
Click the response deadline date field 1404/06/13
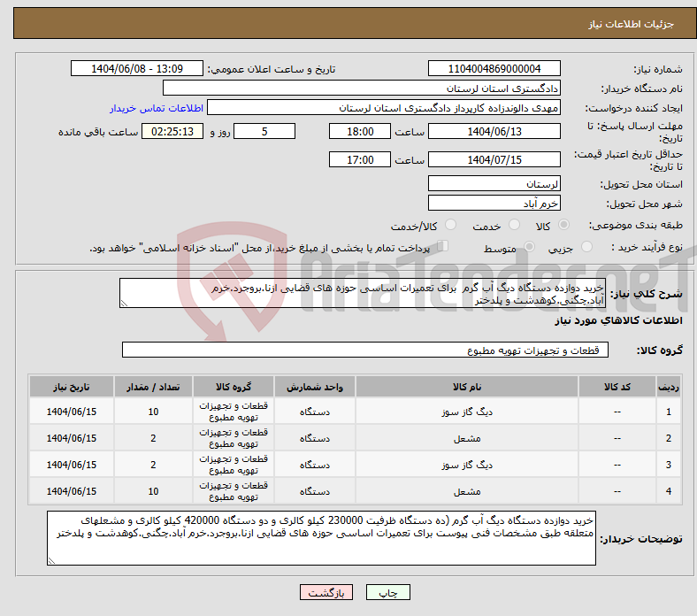tap(494, 131)
